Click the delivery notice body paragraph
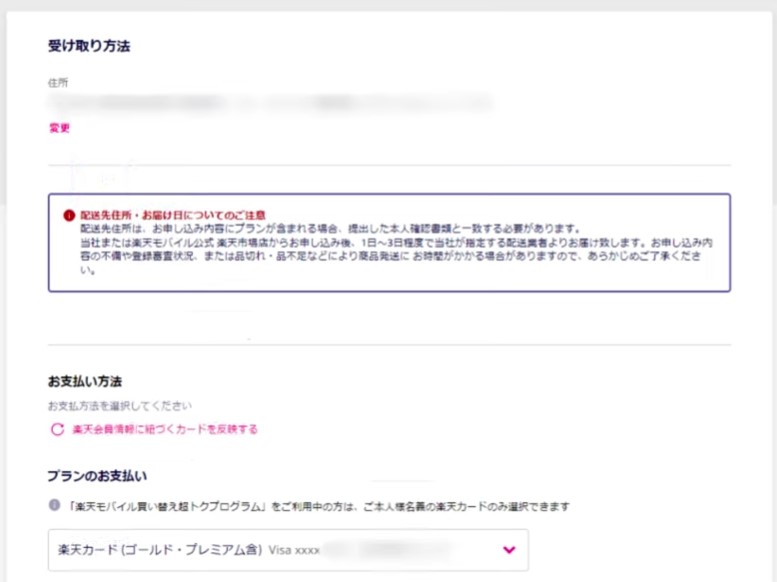Image resolution: width=777 pixels, height=582 pixels. coord(390,250)
